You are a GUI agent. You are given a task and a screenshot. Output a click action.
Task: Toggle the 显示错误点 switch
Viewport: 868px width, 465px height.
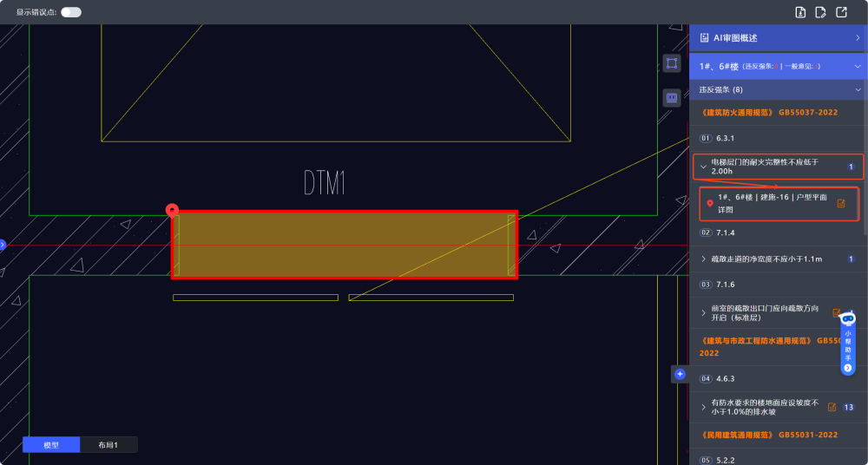71,12
